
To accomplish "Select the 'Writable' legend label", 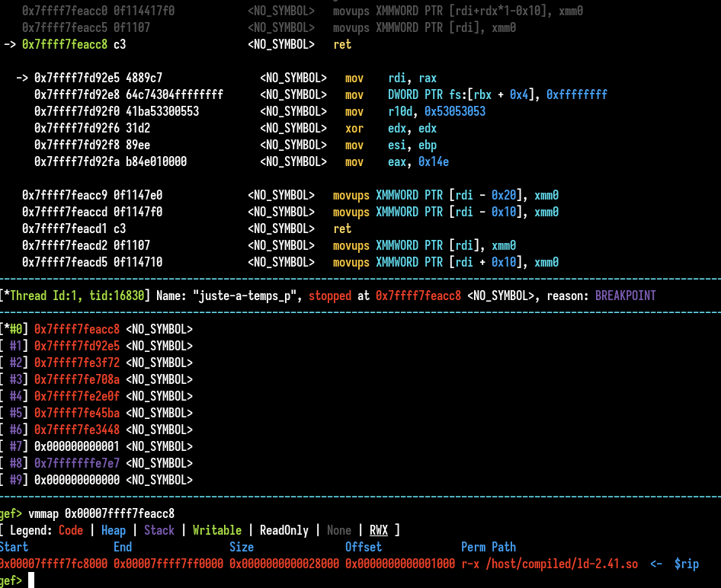I will coord(216,530).
